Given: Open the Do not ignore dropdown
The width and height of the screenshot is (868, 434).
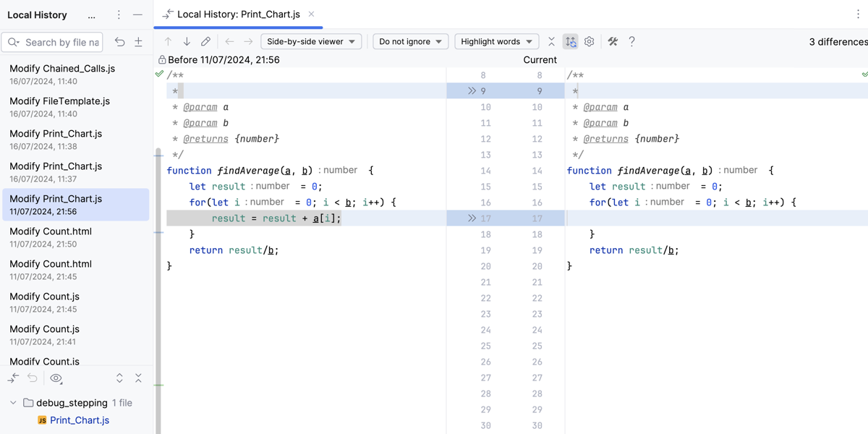Looking at the screenshot, I should (x=410, y=42).
